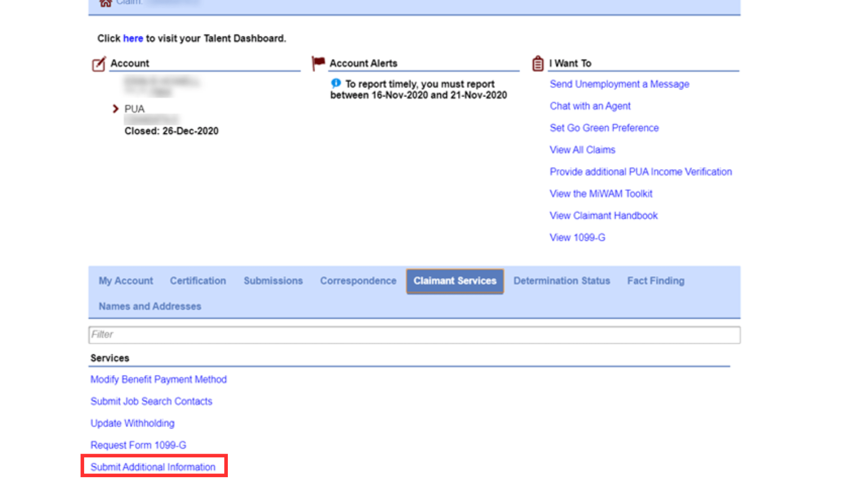Image resolution: width=868 pixels, height=488 pixels.
Task: Select the Claimant Services tab
Action: (x=455, y=281)
